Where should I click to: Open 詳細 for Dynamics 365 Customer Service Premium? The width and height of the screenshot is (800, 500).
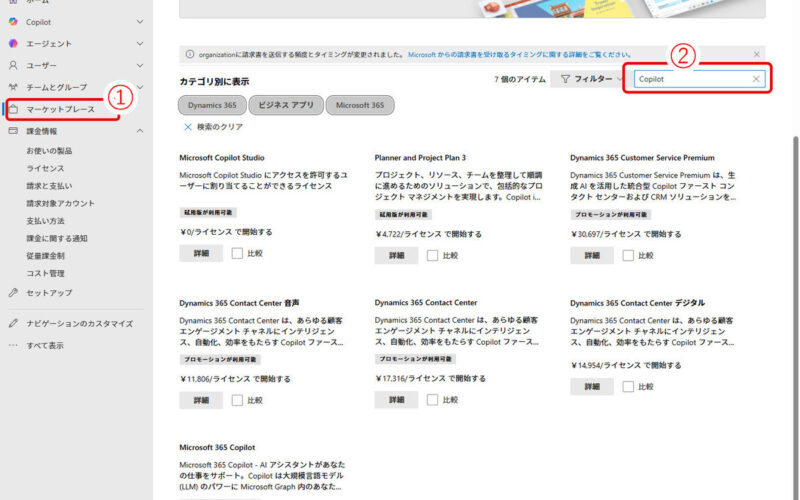(x=592, y=256)
